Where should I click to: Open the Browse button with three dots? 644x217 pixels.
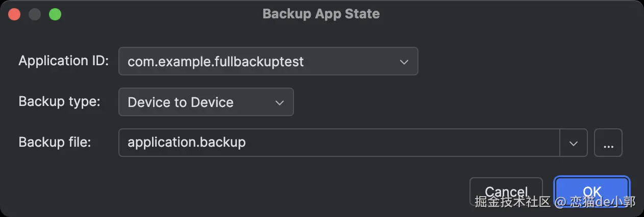pyautogui.click(x=608, y=143)
